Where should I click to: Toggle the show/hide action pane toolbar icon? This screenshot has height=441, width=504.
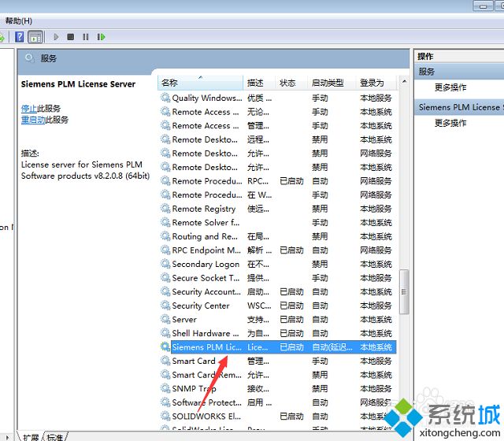pos(35,37)
